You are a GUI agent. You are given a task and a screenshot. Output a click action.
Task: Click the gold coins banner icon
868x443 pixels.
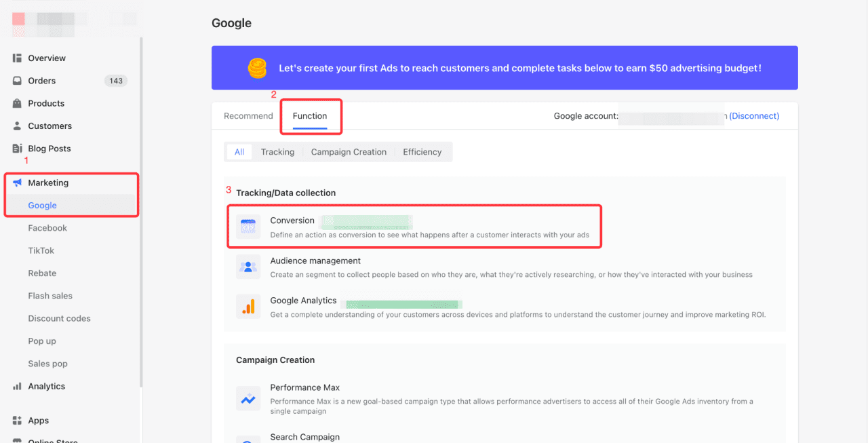258,68
